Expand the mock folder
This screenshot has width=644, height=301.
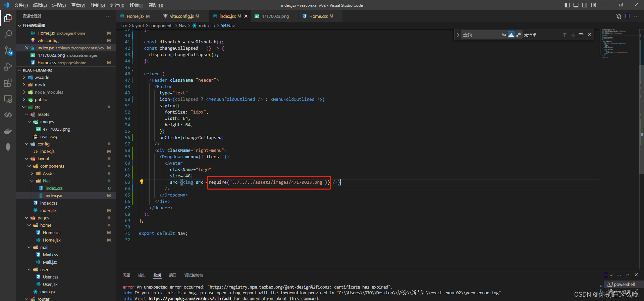coord(24,85)
